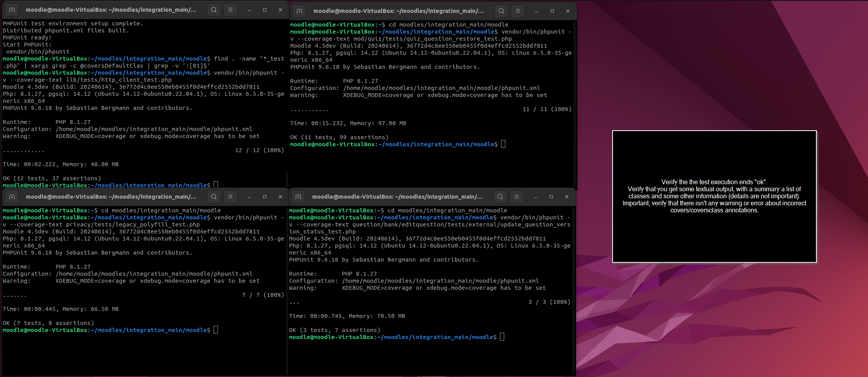Click the "11 / 11 (100%)" progress text
Viewport: 868px width, 377px height.
tap(547, 110)
